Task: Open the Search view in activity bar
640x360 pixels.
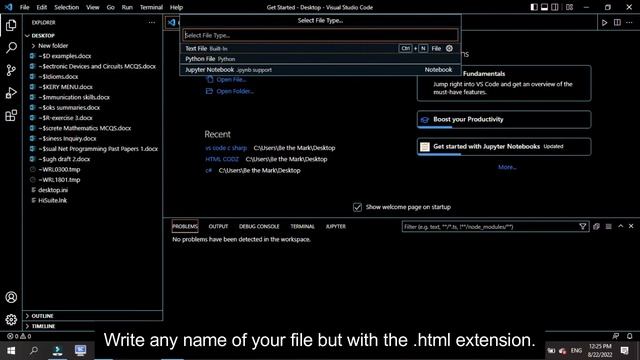Action: pos(11,48)
